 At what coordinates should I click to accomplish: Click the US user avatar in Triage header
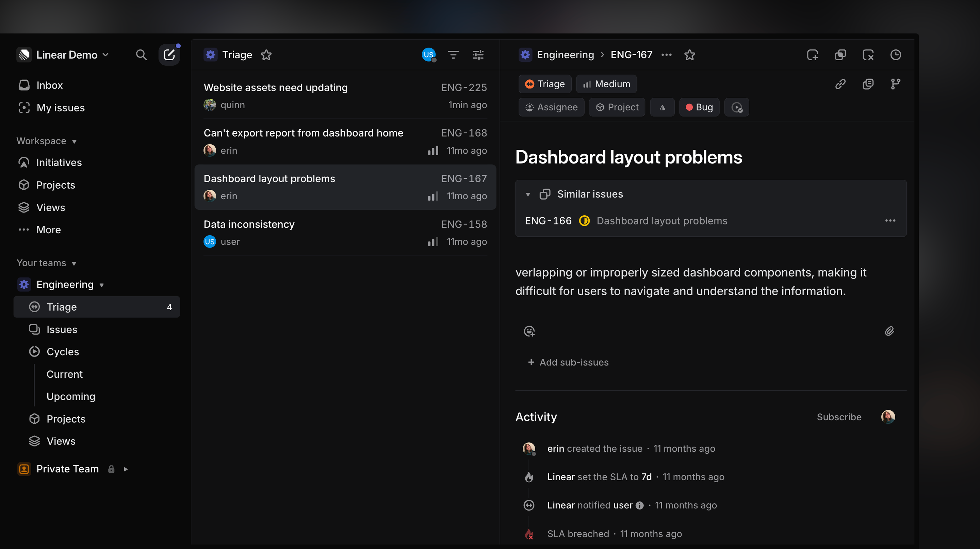(429, 55)
